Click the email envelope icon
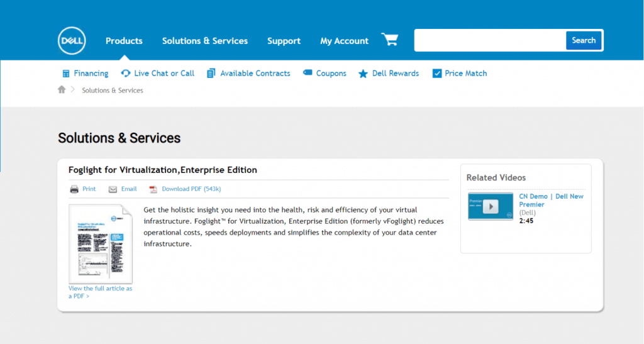Viewport: 644px width, 344px height. [113, 189]
